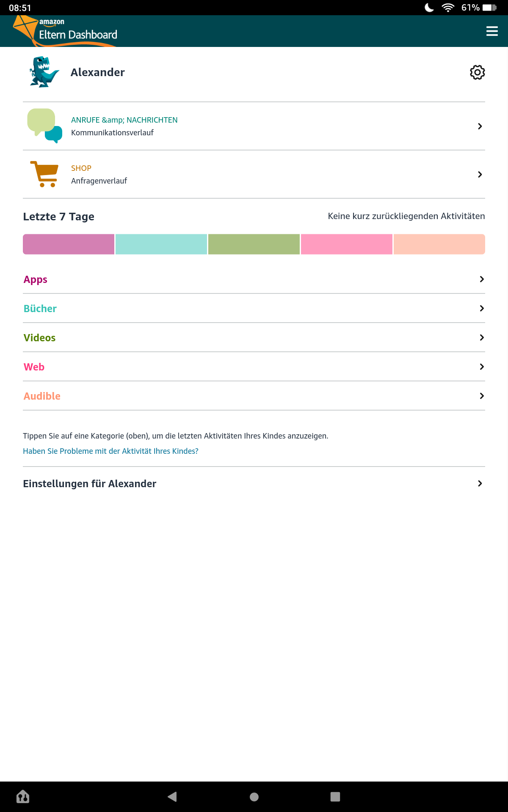Tap Alexander's dinosaur avatar

pyautogui.click(x=44, y=72)
